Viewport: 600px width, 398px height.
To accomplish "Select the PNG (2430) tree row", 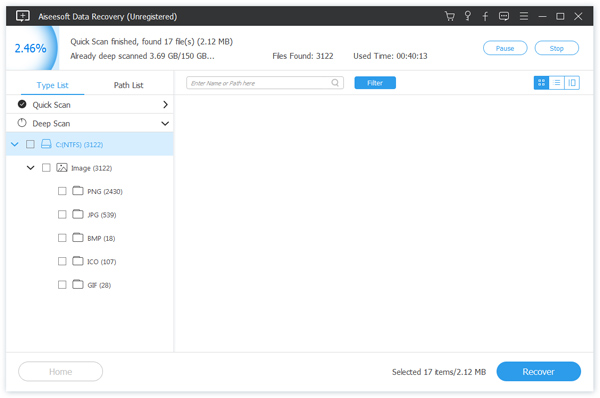I will 90,191.
